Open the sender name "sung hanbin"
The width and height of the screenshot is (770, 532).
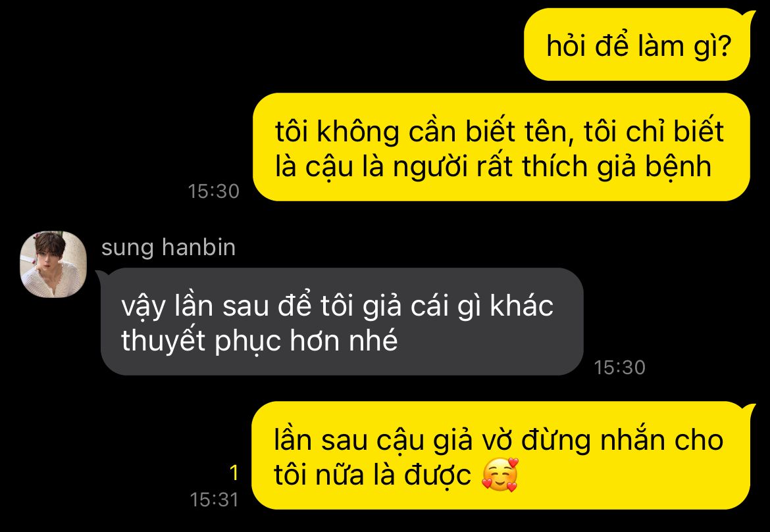point(168,247)
